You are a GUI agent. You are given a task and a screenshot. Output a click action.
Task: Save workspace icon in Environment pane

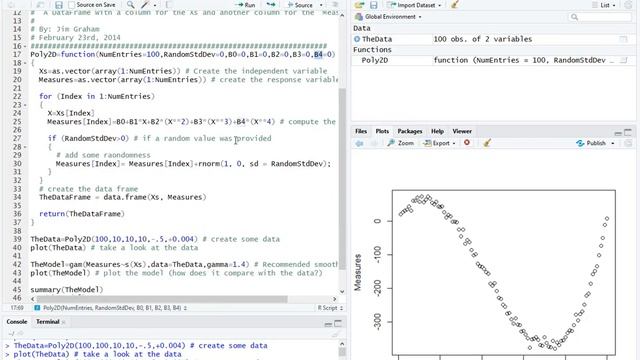click(373, 5)
